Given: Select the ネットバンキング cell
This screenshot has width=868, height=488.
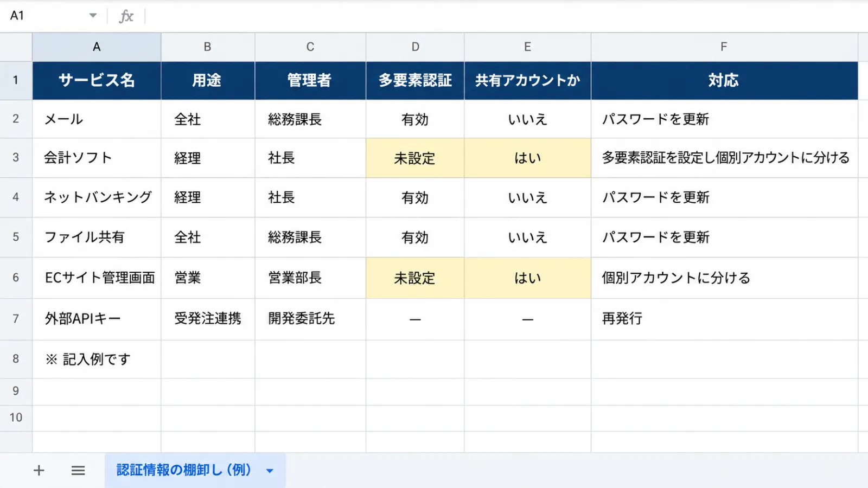Looking at the screenshot, I should pyautogui.click(x=97, y=197).
